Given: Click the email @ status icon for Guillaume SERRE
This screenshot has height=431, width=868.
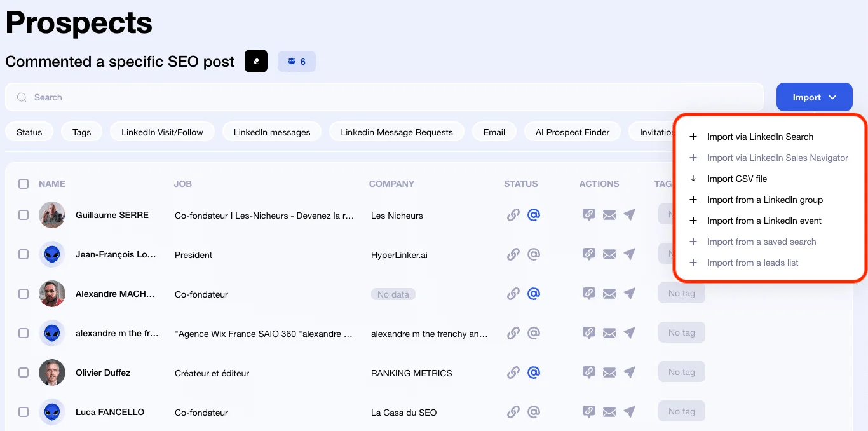Looking at the screenshot, I should [534, 215].
